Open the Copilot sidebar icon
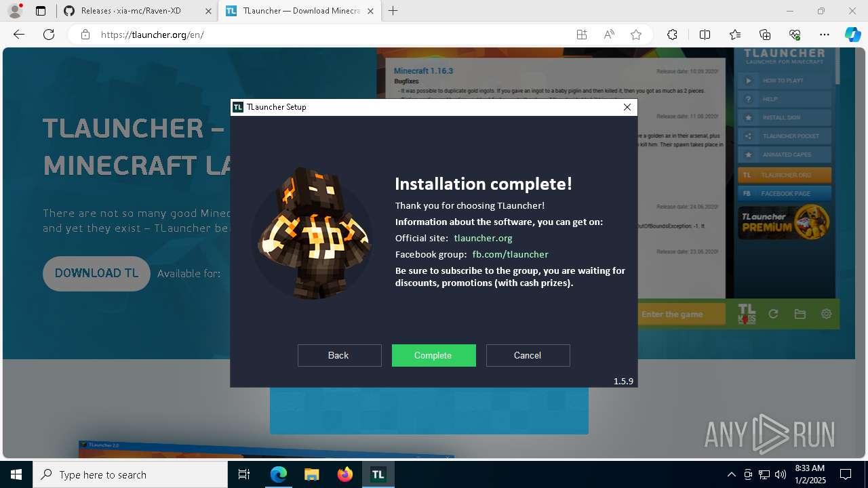Image resolution: width=868 pixels, height=488 pixels. 853,35
